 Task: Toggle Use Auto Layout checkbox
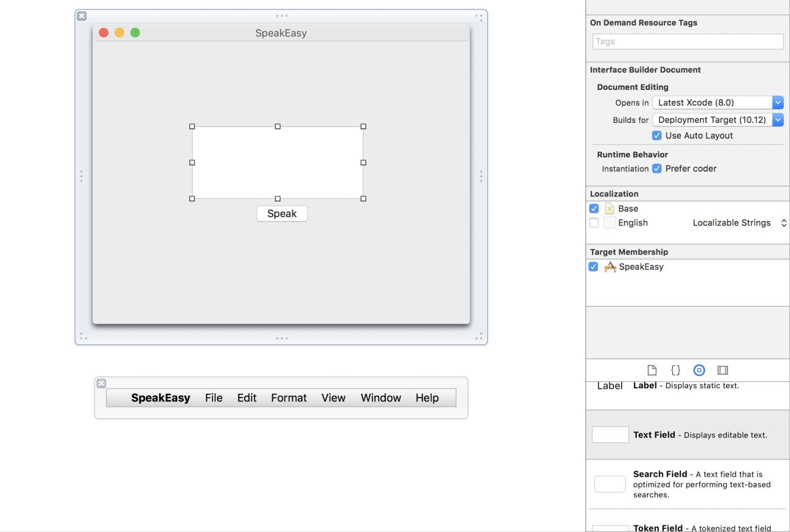657,135
